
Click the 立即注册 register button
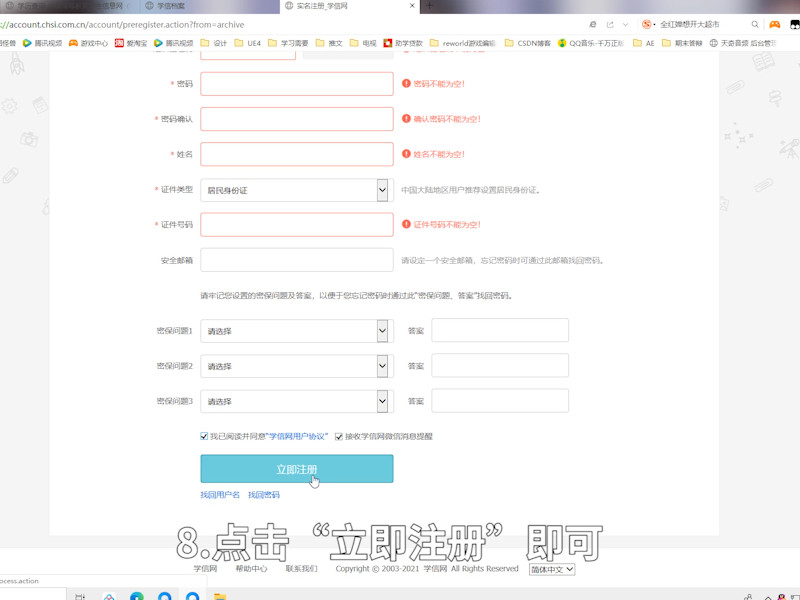click(x=295, y=468)
